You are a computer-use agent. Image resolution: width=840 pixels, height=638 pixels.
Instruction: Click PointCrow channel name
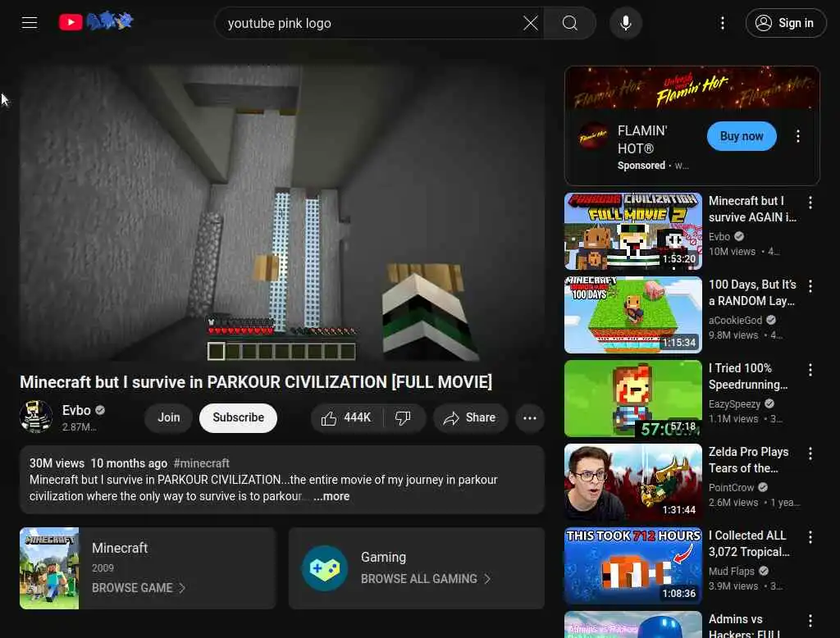[x=731, y=487]
